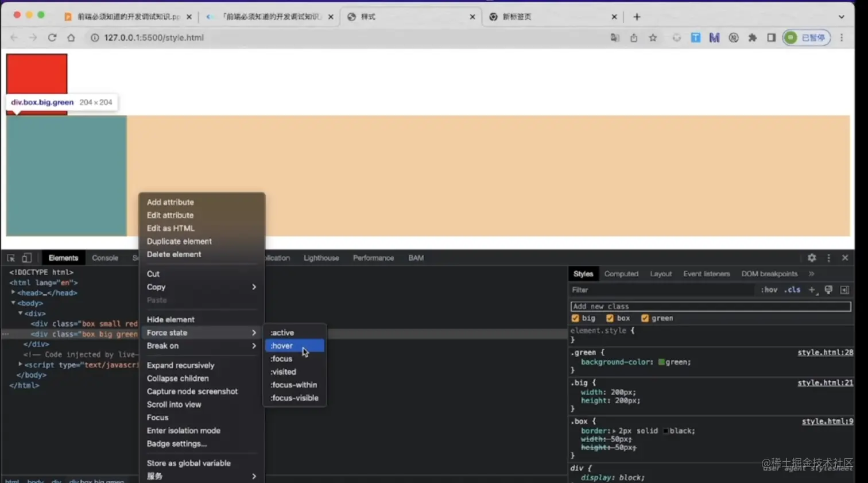Open the Chrome three-dot menu
868x483 pixels.
[x=842, y=38]
